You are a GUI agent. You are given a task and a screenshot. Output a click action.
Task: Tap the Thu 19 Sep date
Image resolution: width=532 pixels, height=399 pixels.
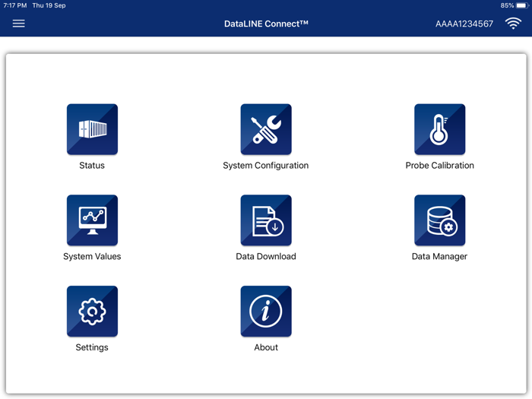[x=49, y=5]
